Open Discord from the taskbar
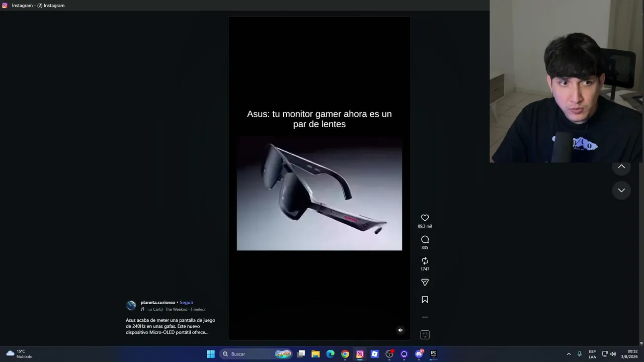644x362 pixels. point(419,354)
